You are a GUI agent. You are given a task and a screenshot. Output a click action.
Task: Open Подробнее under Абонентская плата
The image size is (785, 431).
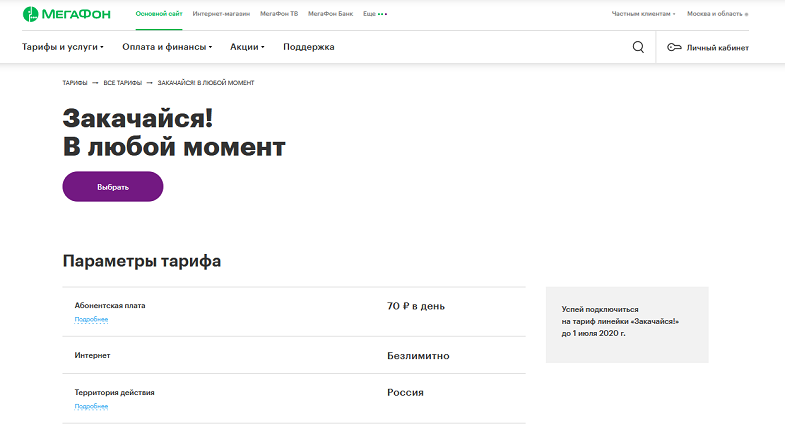point(91,319)
